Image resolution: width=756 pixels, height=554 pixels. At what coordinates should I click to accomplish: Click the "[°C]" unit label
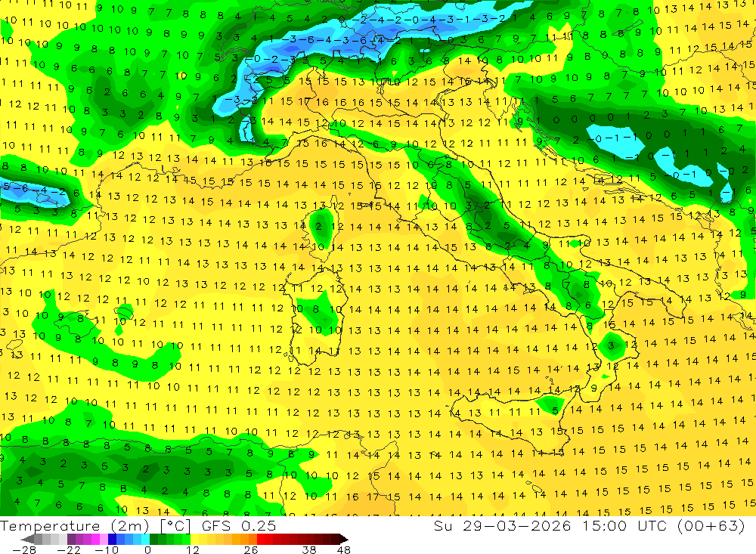tap(175, 526)
